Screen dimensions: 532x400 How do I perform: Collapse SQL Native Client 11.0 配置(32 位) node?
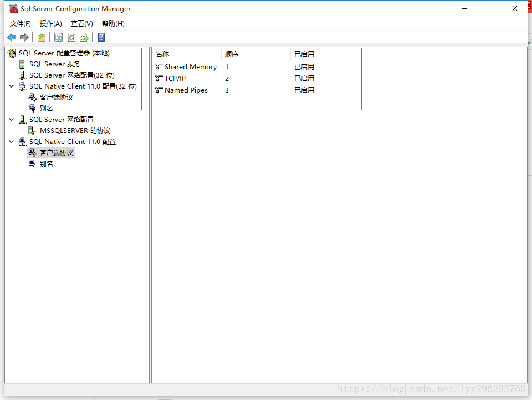[12, 86]
